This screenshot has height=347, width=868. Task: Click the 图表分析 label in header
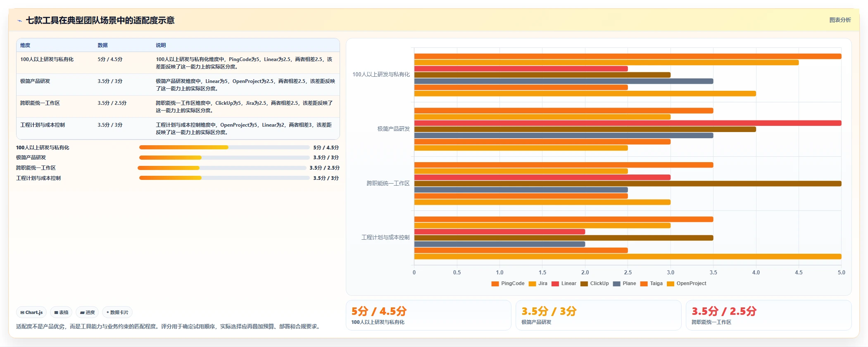840,20
